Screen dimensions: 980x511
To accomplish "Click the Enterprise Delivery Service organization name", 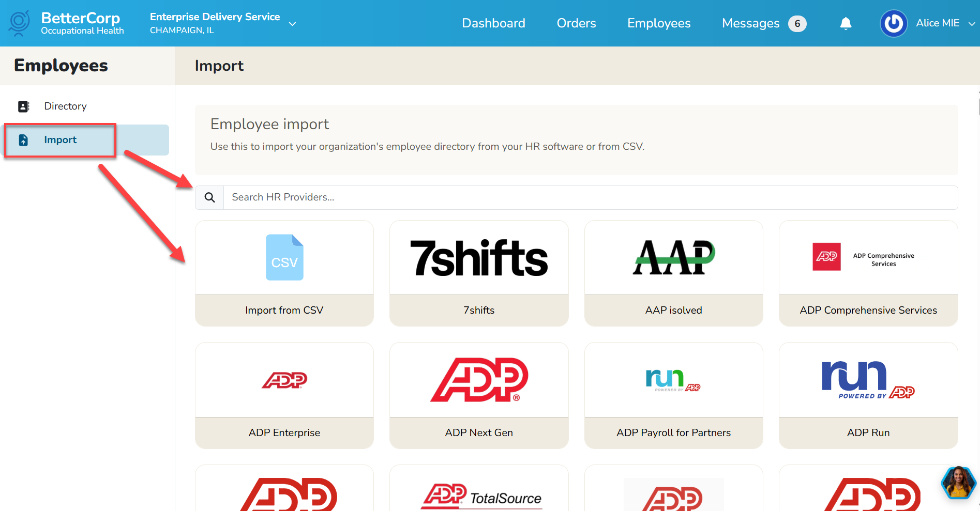I will [215, 17].
